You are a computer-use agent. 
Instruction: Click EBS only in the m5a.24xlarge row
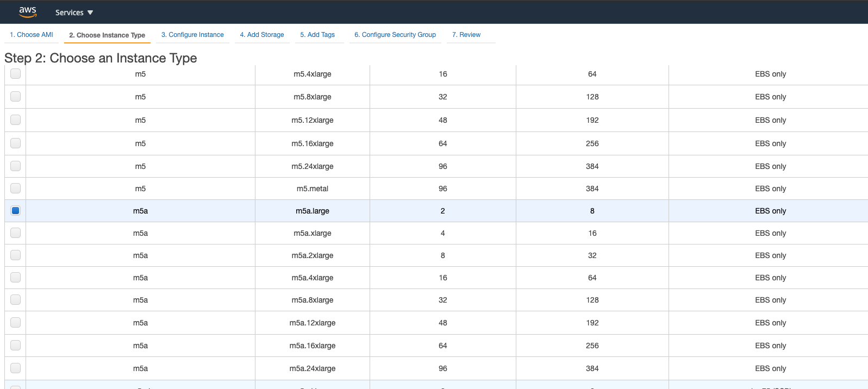point(770,368)
